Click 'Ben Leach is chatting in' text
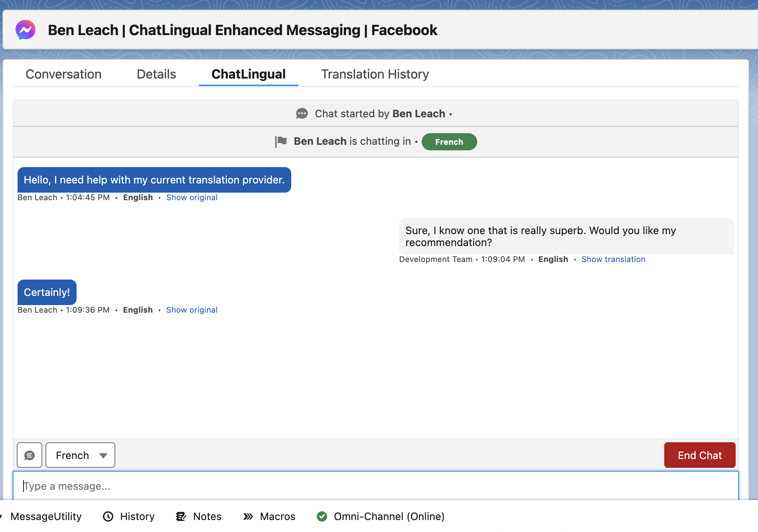 pos(352,141)
